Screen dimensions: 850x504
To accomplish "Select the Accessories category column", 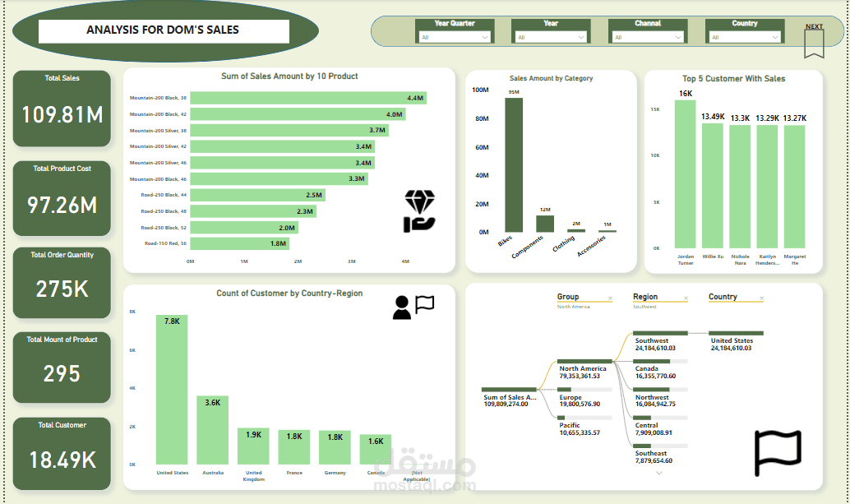I will pyautogui.click(x=607, y=231).
